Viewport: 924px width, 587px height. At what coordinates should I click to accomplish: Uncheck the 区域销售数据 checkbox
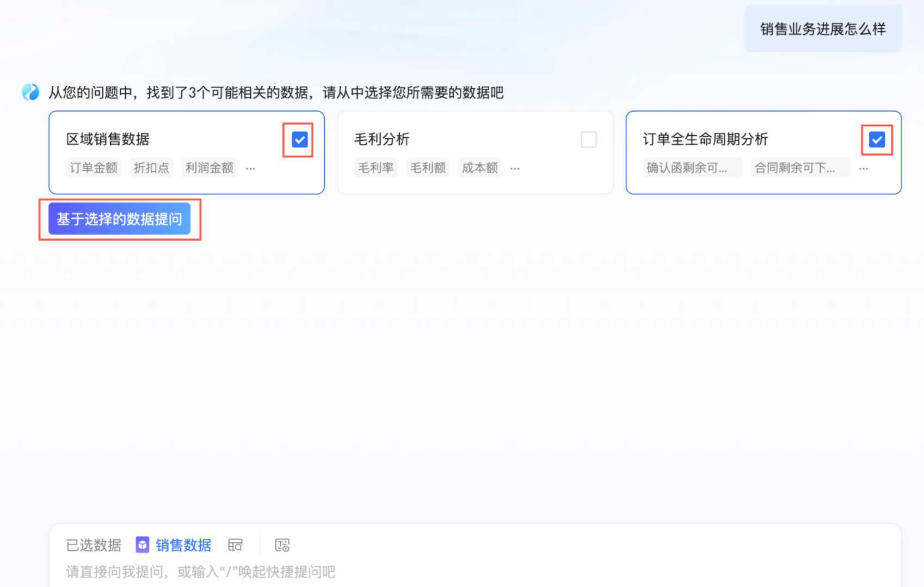click(x=299, y=139)
